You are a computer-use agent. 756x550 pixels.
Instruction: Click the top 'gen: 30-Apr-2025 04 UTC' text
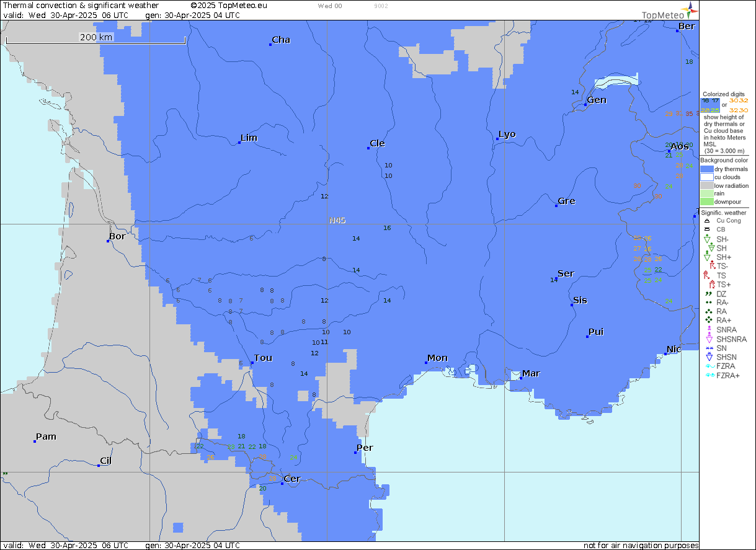(192, 15)
